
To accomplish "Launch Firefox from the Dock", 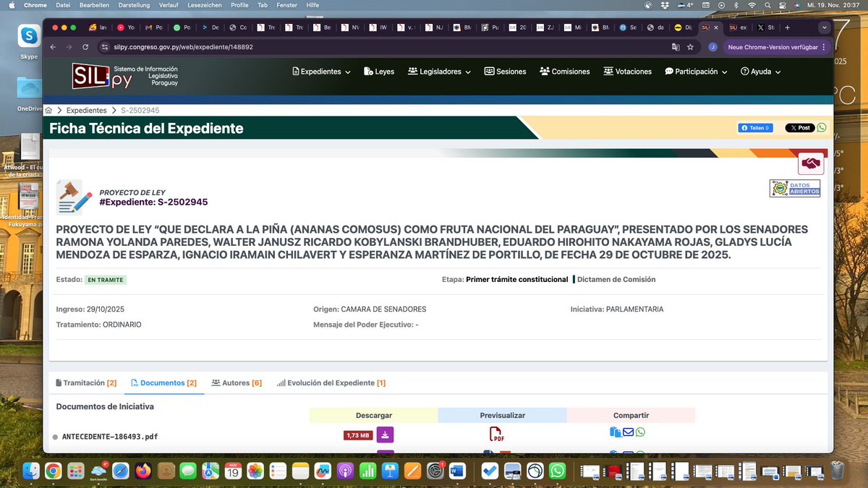I will click(143, 471).
